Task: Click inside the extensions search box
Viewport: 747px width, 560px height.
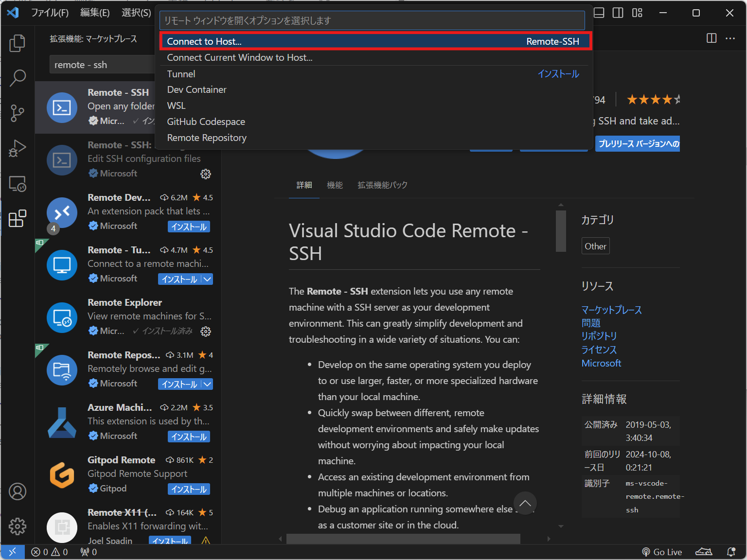Action: (x=102, y=64)
